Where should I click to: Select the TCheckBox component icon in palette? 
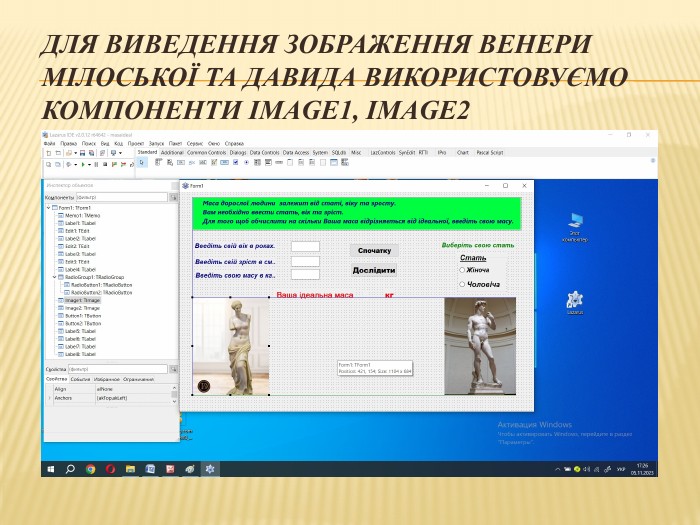click(x=236, y=162)
